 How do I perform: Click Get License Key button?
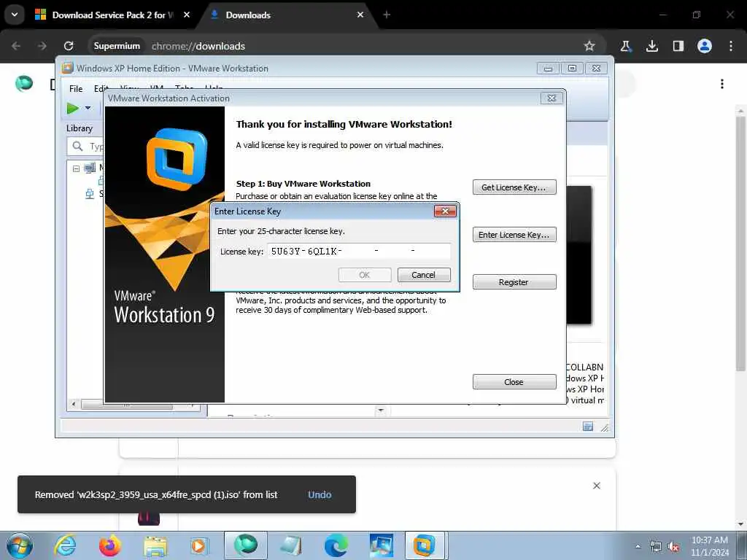click(x=514, y=187)
